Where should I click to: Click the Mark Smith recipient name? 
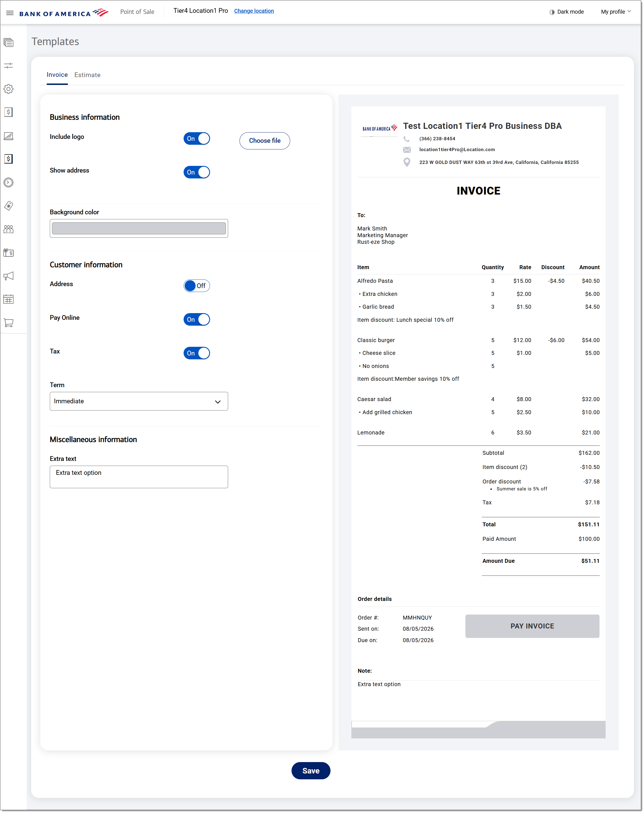tap(372, 229)
